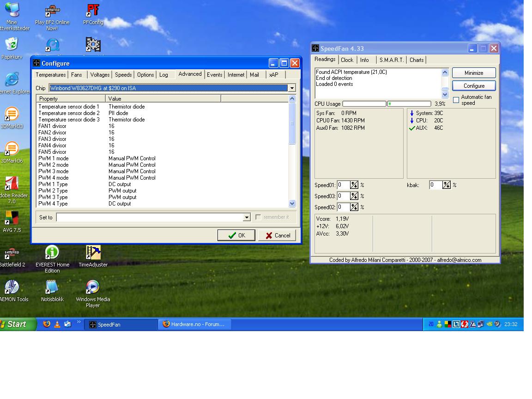Select the PWM 1 mode row

pyautogui.click(x=162, y=158)
